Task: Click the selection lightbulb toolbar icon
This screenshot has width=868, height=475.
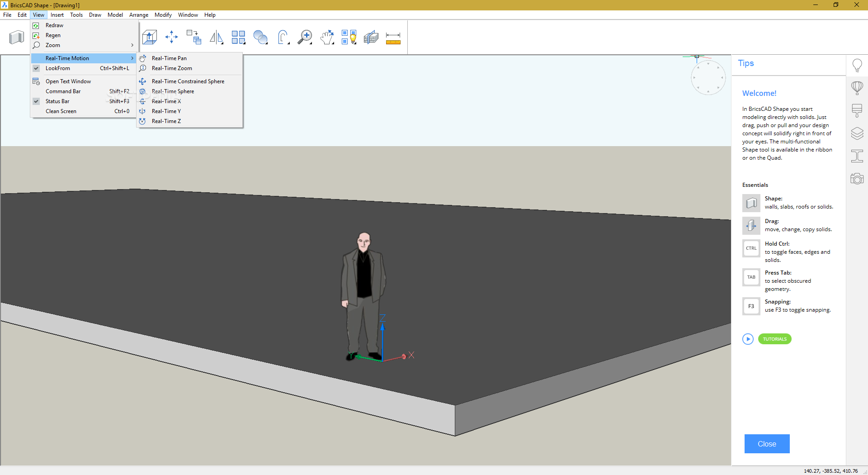Action: pyautogui.click(x=349, y=37)
